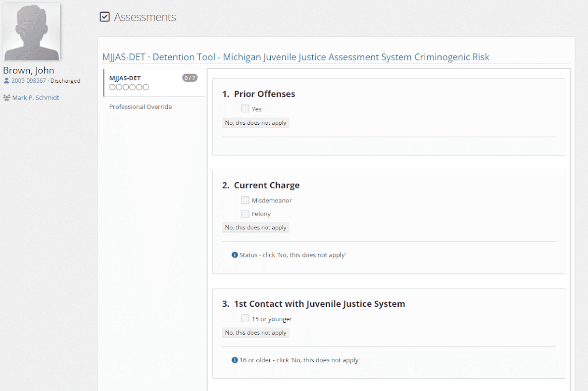588x391 pixels.
Task: Click the Status info icon in Current Charge section
Action: [x=234, y=254]
